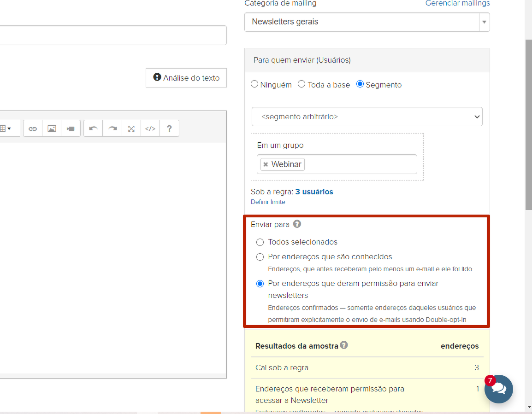Image resolution: width=532 pixels, height=414 pixels.
Task: Choose Todos selecionados radio option
Action: pos(260,242)
